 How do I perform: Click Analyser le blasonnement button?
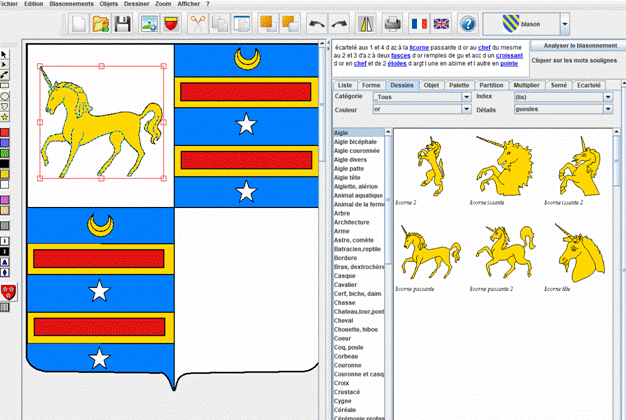pos(578,46)
